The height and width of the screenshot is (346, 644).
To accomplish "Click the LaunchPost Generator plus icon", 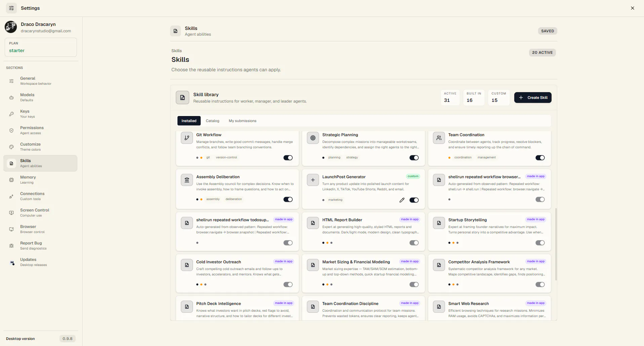I will [313, 180].
